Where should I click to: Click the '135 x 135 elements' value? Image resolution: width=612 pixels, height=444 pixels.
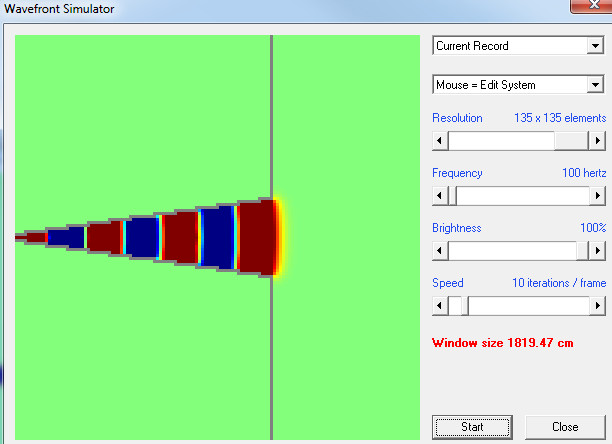coord(560,118)
